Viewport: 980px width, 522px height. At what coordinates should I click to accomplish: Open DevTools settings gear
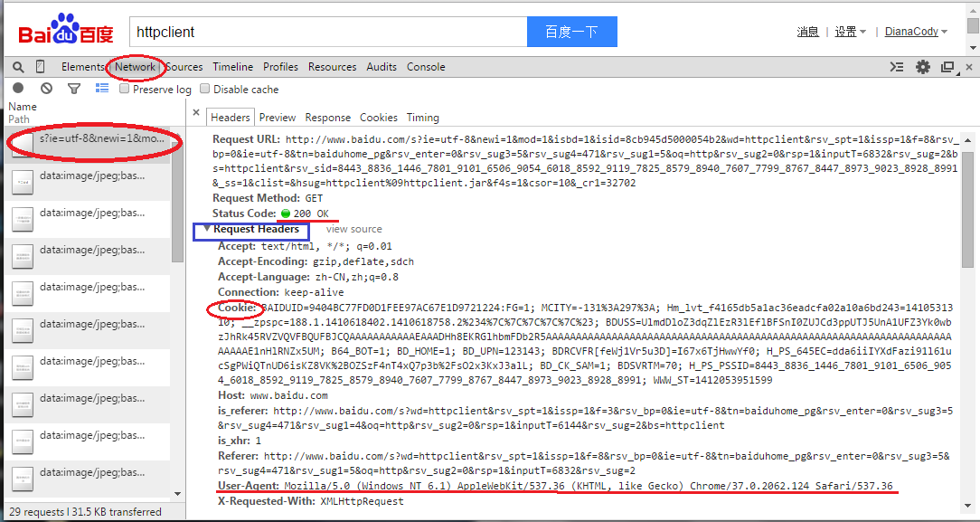coord(922,67)
